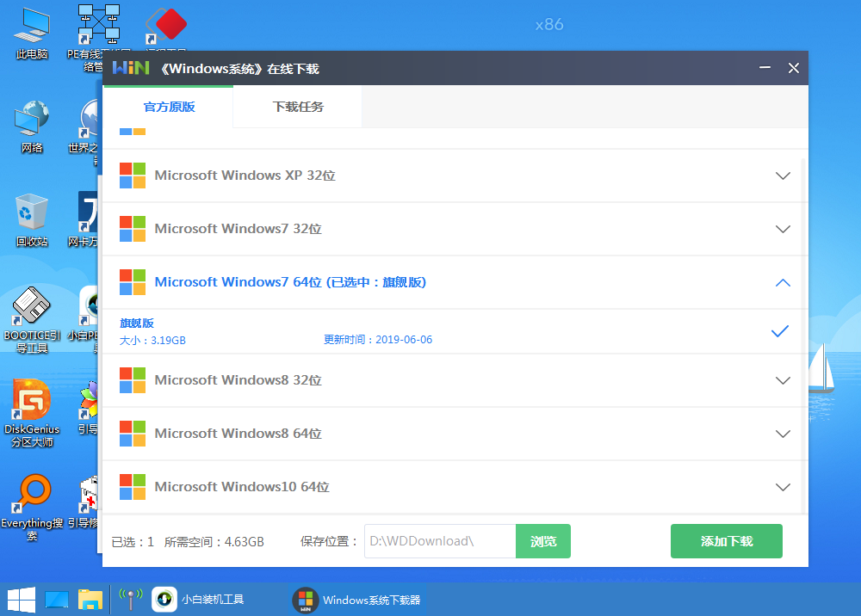The width and height of the screenshot is (861, 616).
Task: Launch DiskGenius分区大师 desktop icon
Action: pos(32,413)
